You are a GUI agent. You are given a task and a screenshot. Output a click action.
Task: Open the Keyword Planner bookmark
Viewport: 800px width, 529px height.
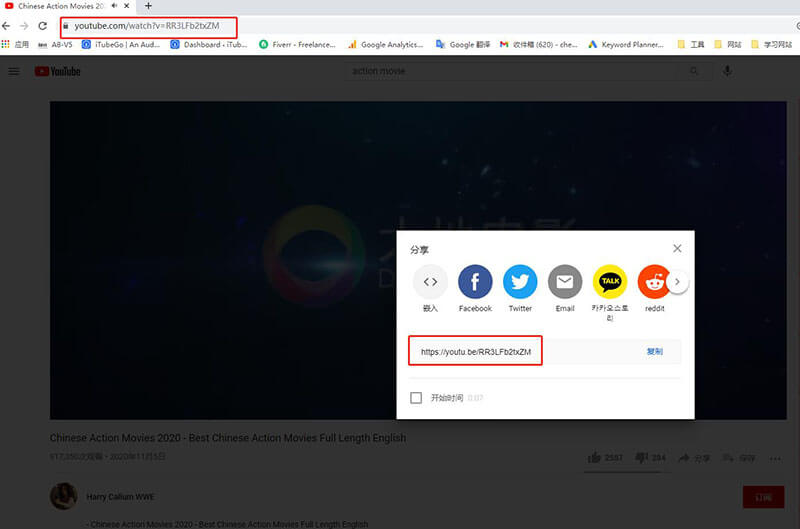(626, 44)
